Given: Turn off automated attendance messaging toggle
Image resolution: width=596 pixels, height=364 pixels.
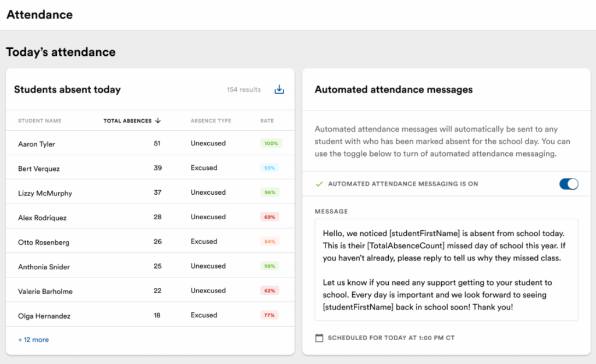Looking at the screenshot, I should (568, 184).
